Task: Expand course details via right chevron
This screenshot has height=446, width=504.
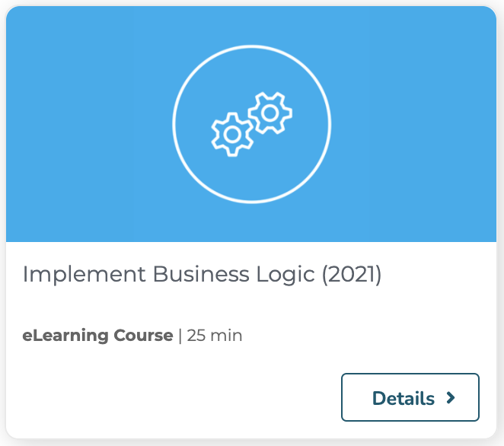Action: [x=451, y=398]
